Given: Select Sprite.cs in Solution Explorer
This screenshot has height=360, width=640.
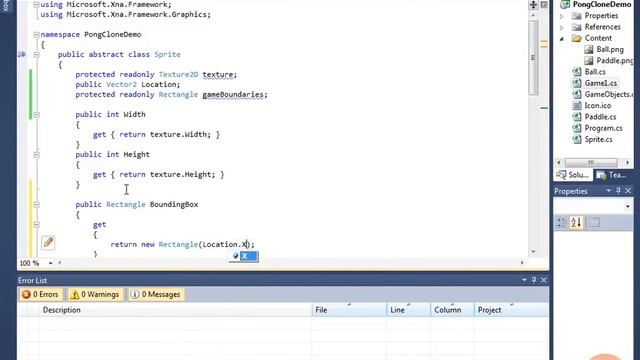Looking at the screenshot, I should (598, 140).
